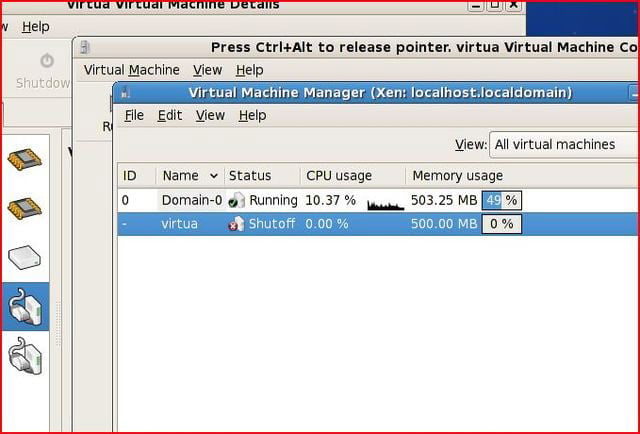Click 503.25 MB memory value

click(x=444, y=200)
